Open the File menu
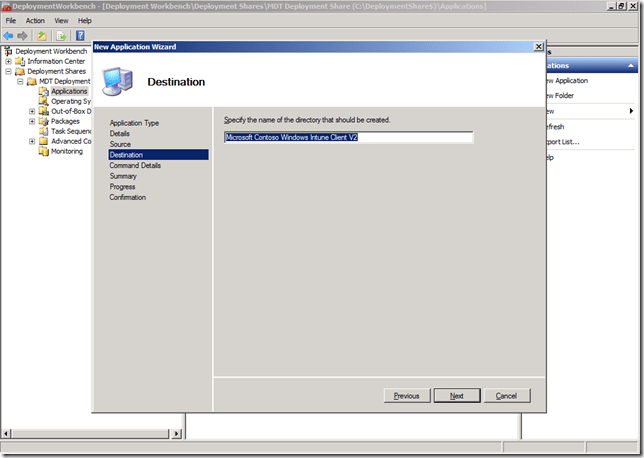 [x=11, y=21]
